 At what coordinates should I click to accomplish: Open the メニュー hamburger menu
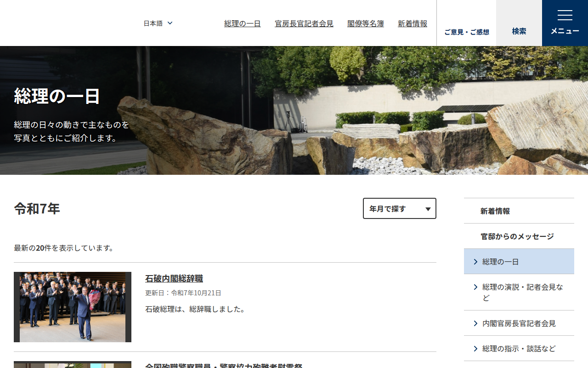(565, 23)
